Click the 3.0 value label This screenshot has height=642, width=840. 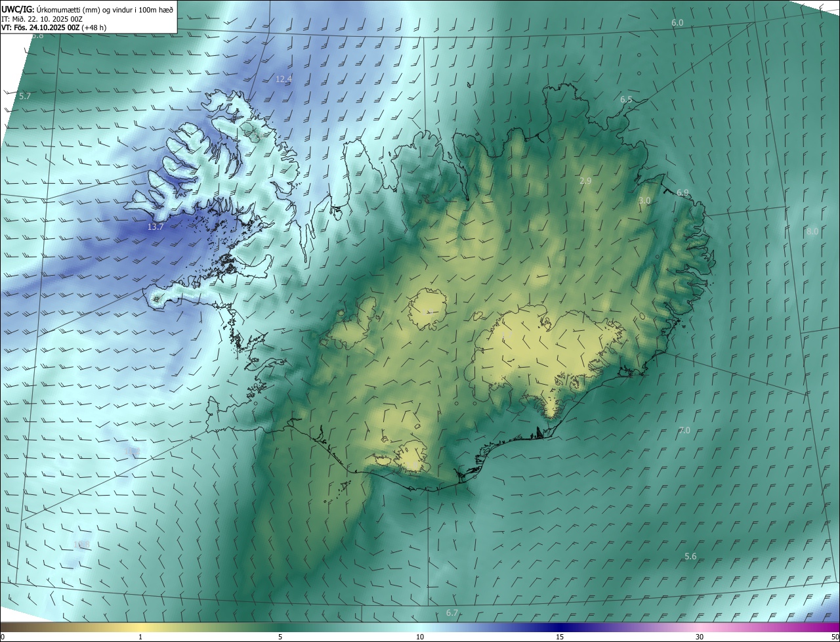(x=644, y=200)
